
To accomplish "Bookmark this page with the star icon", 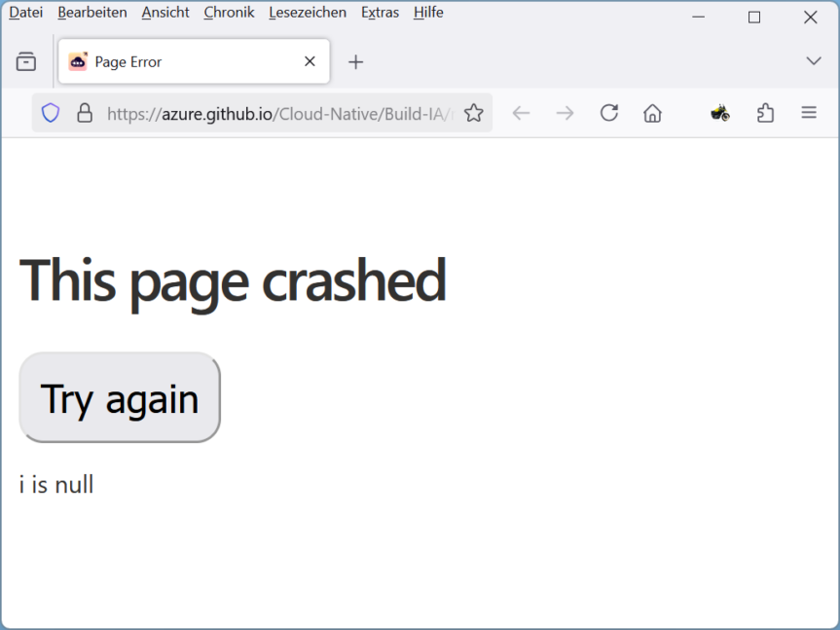I will point(474,113).
